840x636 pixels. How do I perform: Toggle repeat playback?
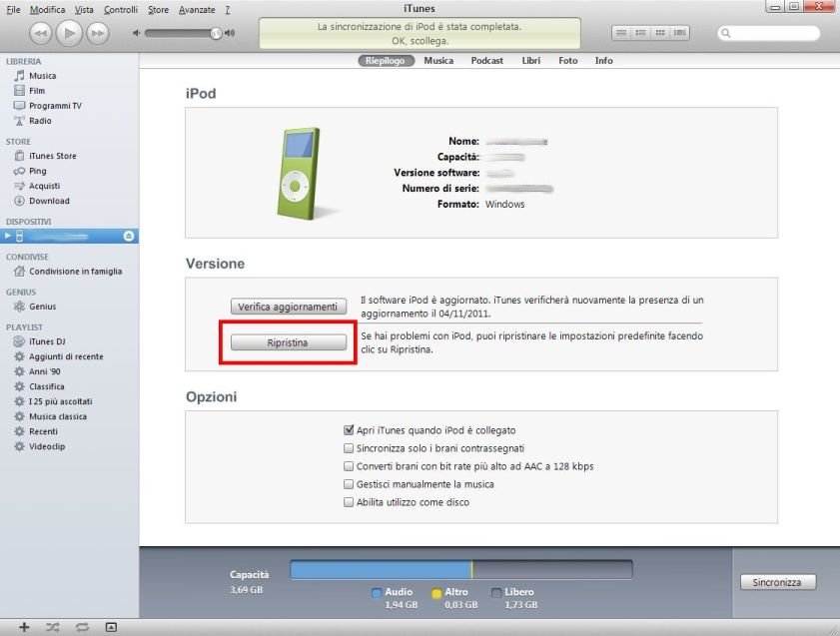[x=82, y=627]
